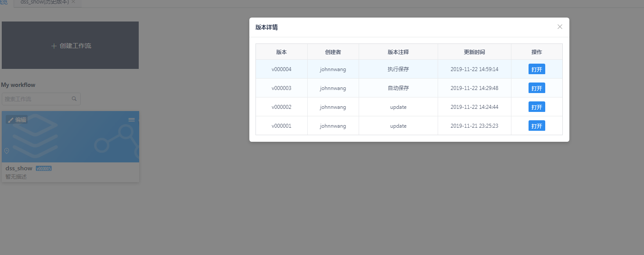Dismiss the 版本详情 dialog with the X

point(560,26)
